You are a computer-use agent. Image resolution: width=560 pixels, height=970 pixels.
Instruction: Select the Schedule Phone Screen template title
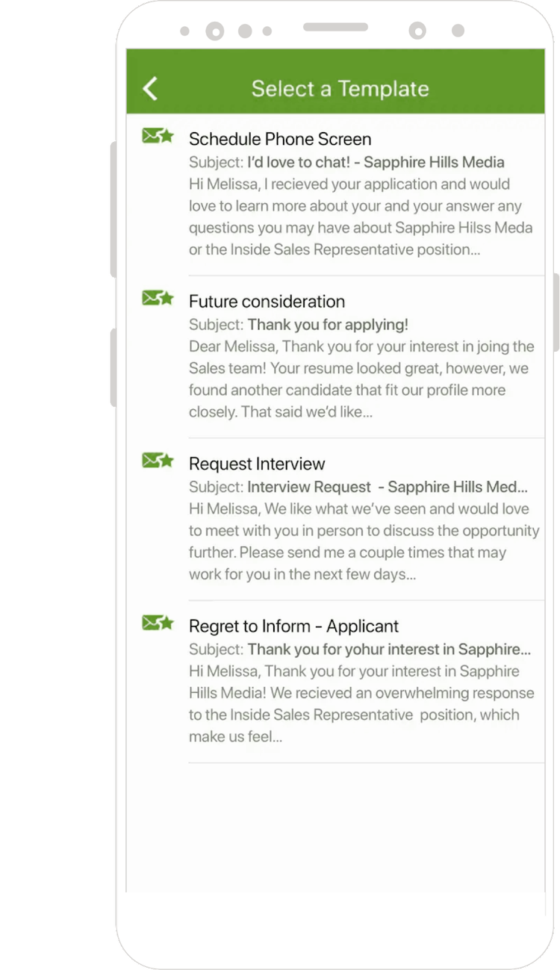(280, 139)
